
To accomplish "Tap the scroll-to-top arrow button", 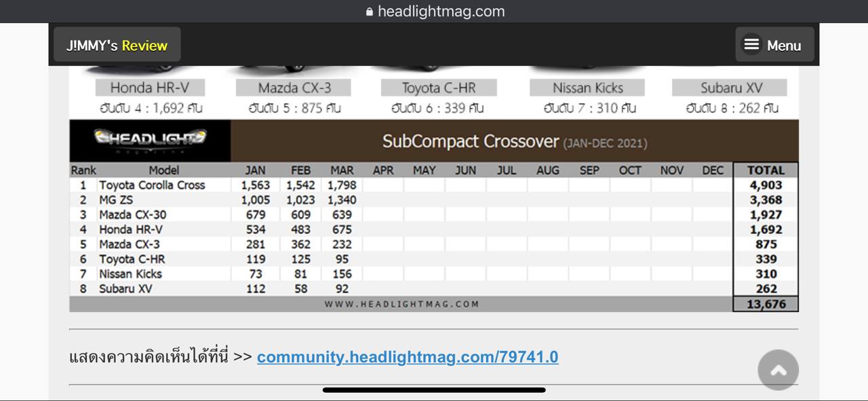I will point(778,370).
